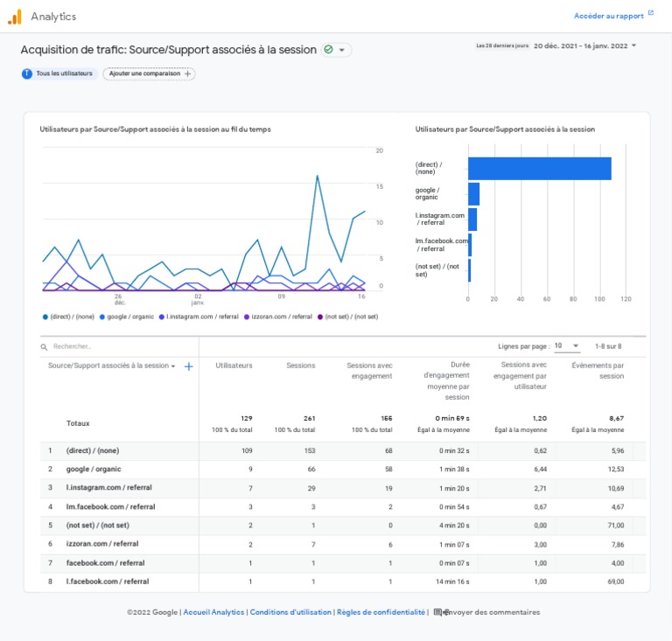This screenshot has width=672, height=641.
Task: Open external link icon beside Accéder au rapport
Action: 651,13
